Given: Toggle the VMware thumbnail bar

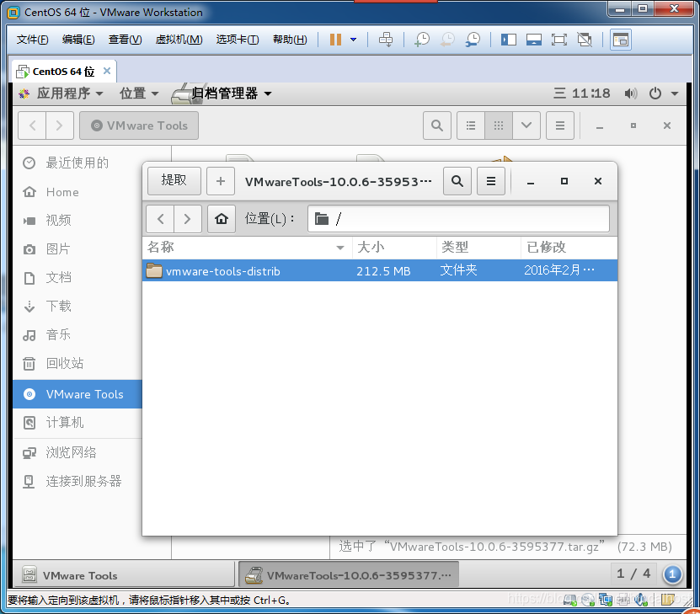Looking at the screenshot, I should (x=533, y=40).
